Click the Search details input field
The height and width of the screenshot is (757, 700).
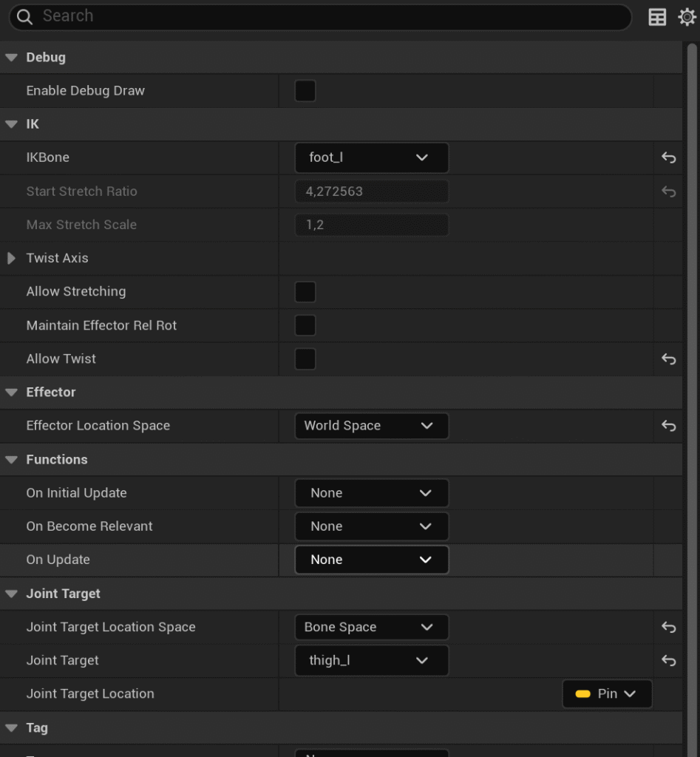coord(325,16)
